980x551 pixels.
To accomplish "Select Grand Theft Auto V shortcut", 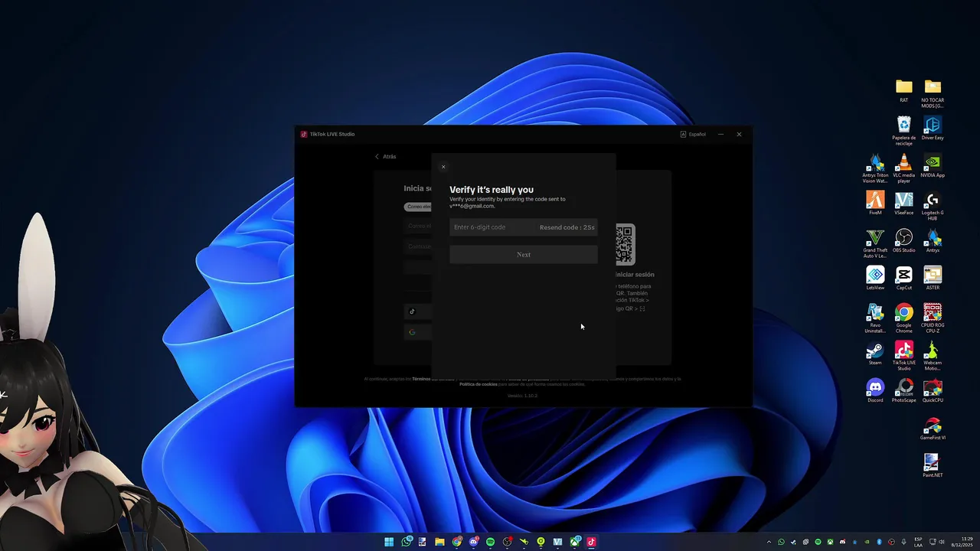I will coord(875,243).
